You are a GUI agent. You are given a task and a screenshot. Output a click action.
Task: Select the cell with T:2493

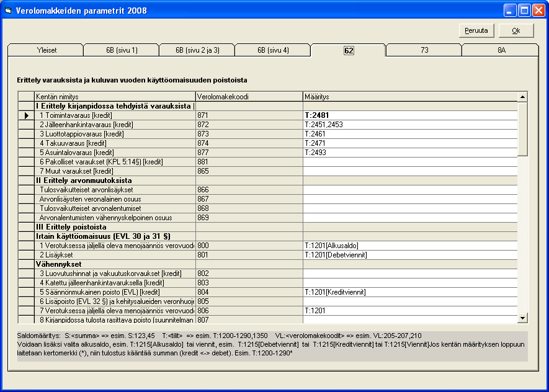point(410,153)
